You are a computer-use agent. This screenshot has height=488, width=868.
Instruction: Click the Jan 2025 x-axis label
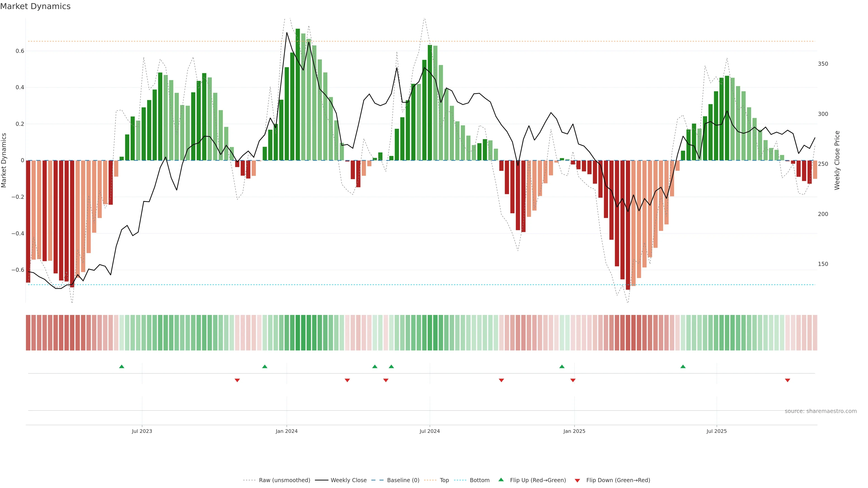(x=574, y=431)
